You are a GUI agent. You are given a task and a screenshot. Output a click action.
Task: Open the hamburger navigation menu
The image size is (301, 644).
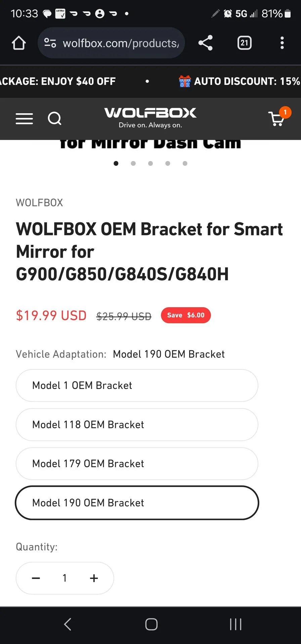24,119
